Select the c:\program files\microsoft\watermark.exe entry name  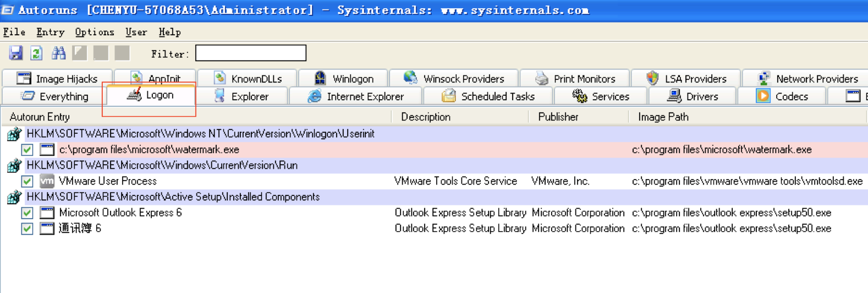point(149,150)
